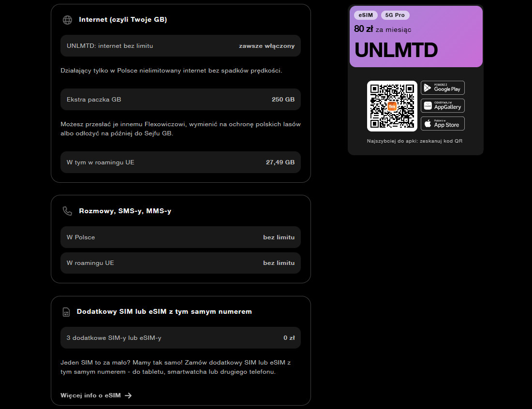Select the W roamingu UE calls row label
Viewport: 532px width, 409px height.
90,263
